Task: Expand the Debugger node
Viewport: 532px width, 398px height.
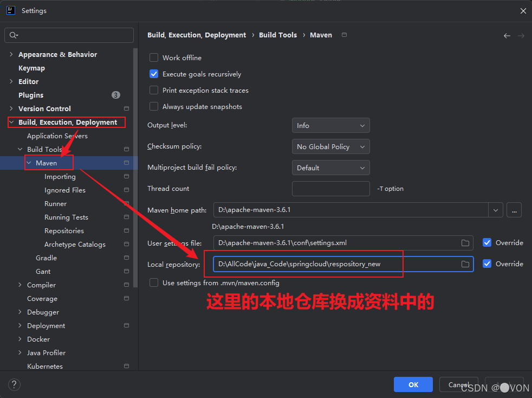Action: pyautogui.click(x=20, y=312)
